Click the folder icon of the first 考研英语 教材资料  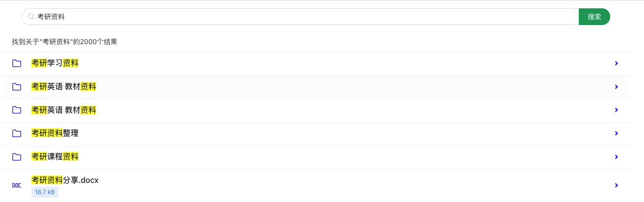click(17, 87)
